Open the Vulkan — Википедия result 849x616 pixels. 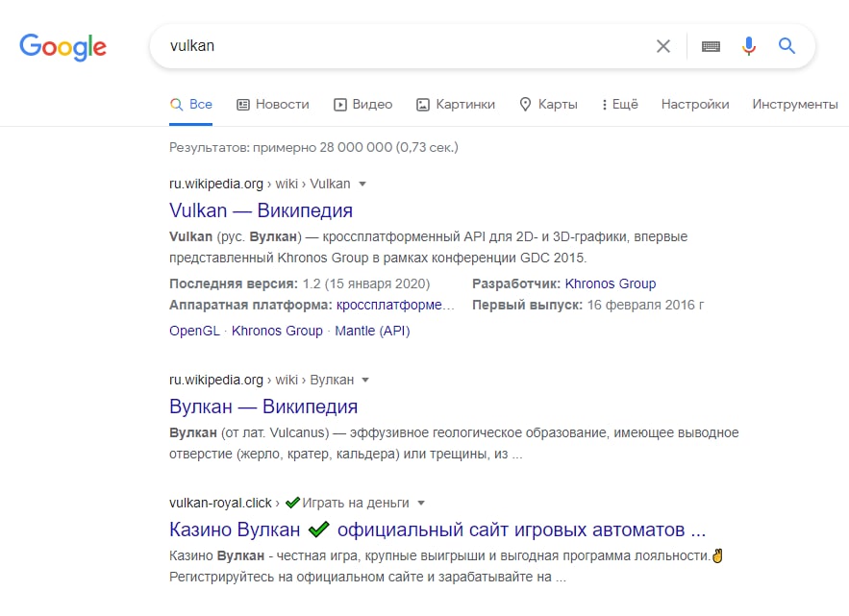[261, 210]
